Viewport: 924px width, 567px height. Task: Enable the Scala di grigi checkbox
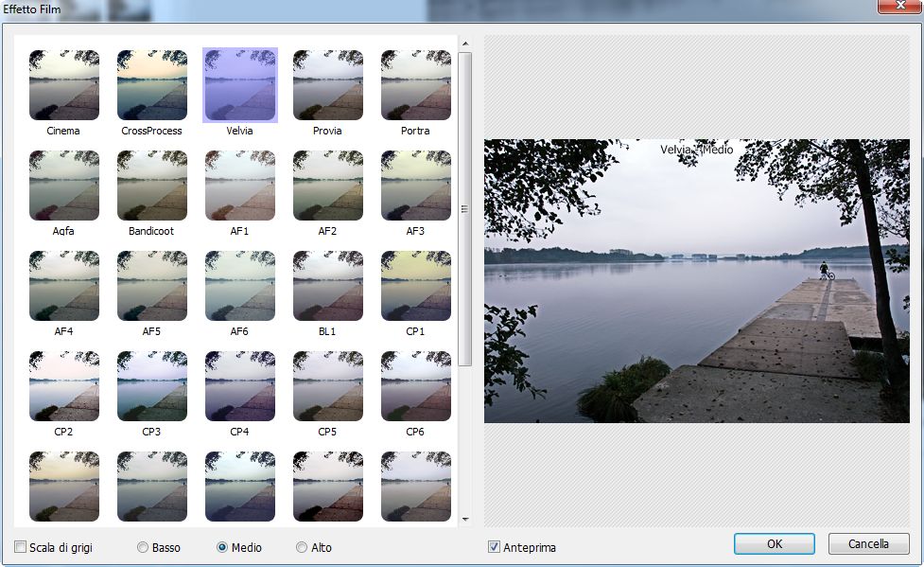(x=21, y=547)
